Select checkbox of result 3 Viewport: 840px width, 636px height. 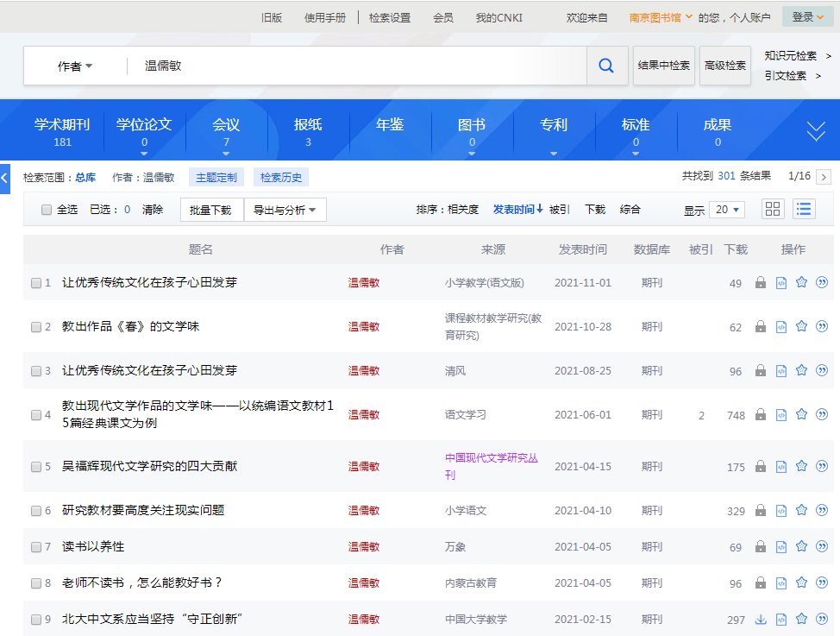36,370
